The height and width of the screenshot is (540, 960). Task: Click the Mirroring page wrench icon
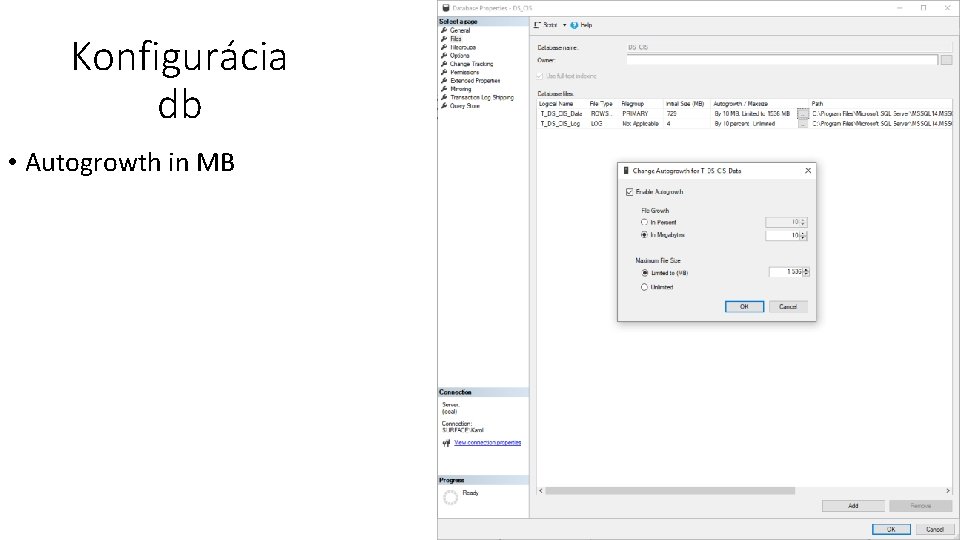click(444, 89)
